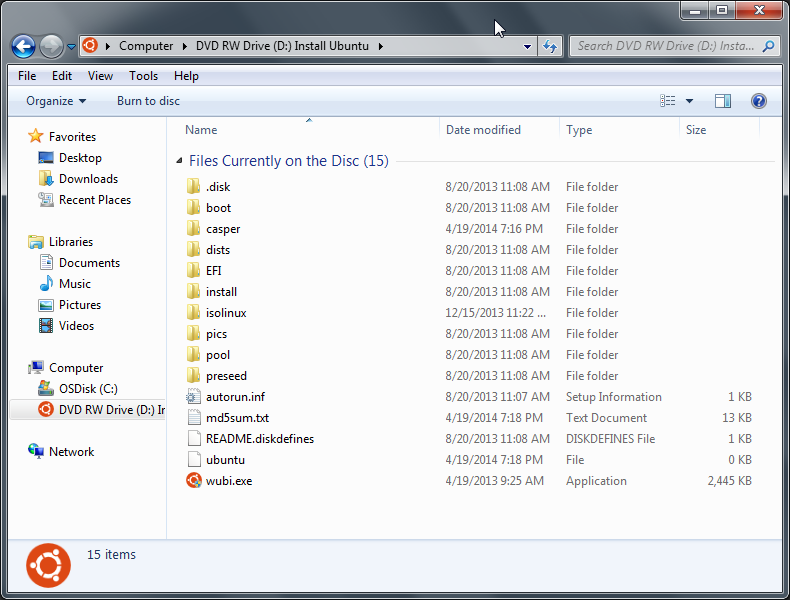This screenshot has height=600, width=790.
Task: Select the ubuntu file icon
Action: point(194,460)
